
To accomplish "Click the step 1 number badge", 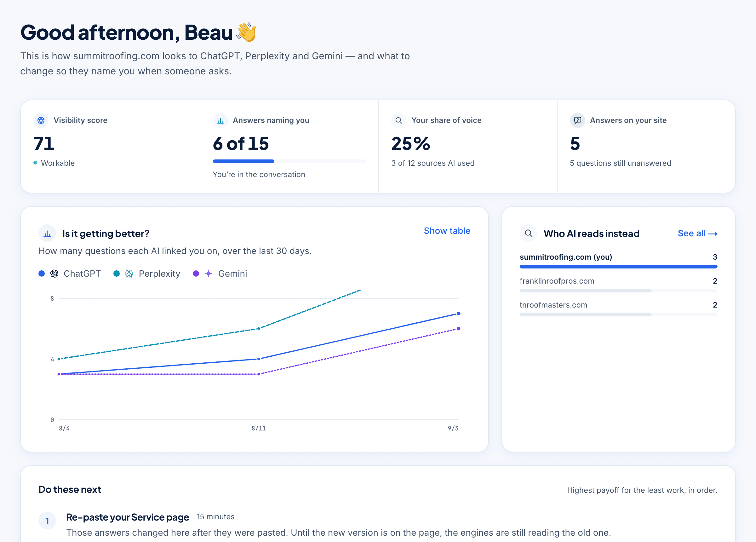I will (47, 521).
